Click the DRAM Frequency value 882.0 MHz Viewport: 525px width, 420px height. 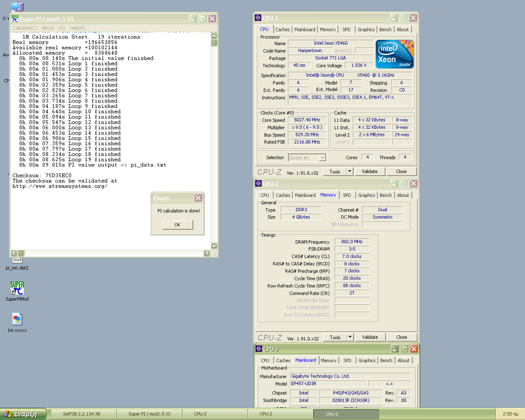[352, 242]
